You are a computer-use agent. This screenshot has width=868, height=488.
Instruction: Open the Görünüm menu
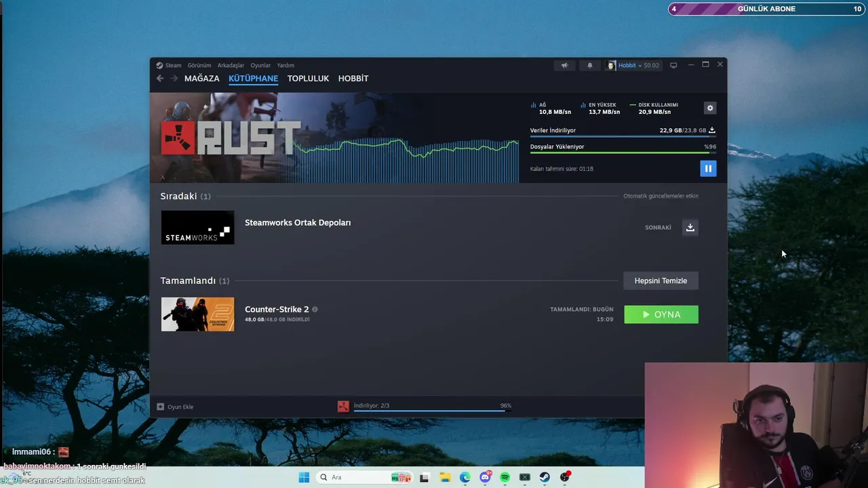(x=199, y=65)
